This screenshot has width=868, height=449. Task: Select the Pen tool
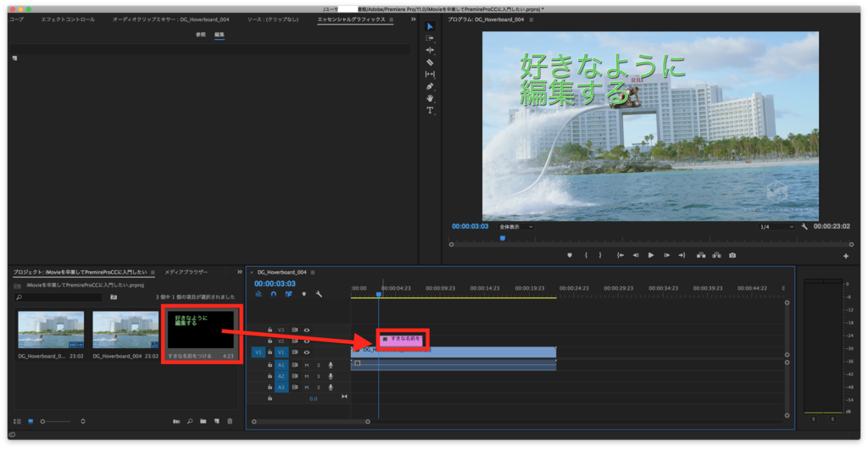click(430, 86)
